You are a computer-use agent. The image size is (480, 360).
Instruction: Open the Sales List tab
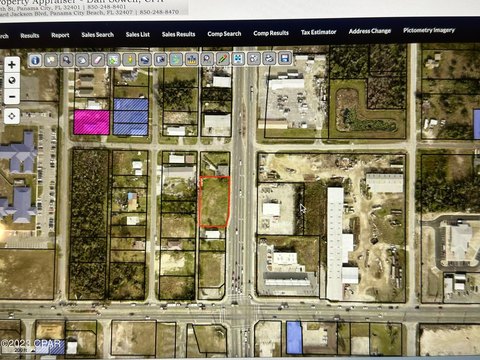click(138, 34)
